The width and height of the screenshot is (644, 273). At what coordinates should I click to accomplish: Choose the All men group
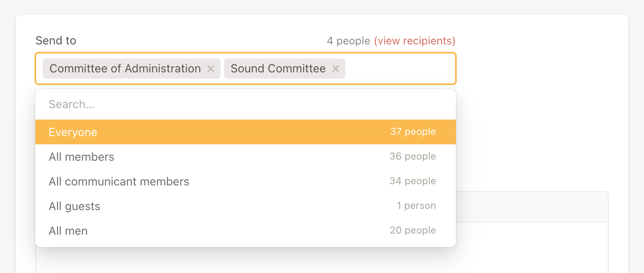68,231
